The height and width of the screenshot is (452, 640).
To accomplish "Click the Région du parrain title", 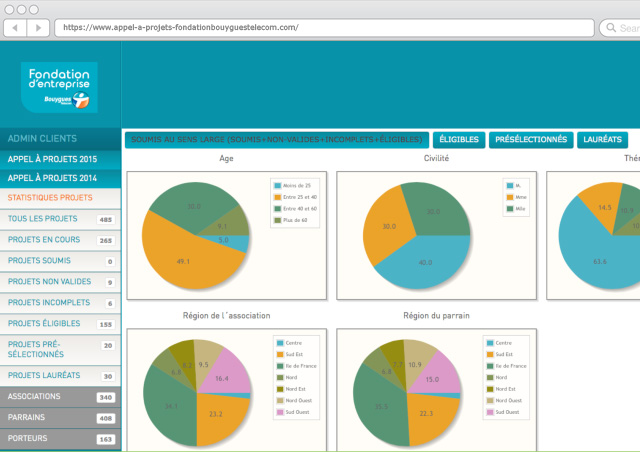I will [x=436, y=316].
